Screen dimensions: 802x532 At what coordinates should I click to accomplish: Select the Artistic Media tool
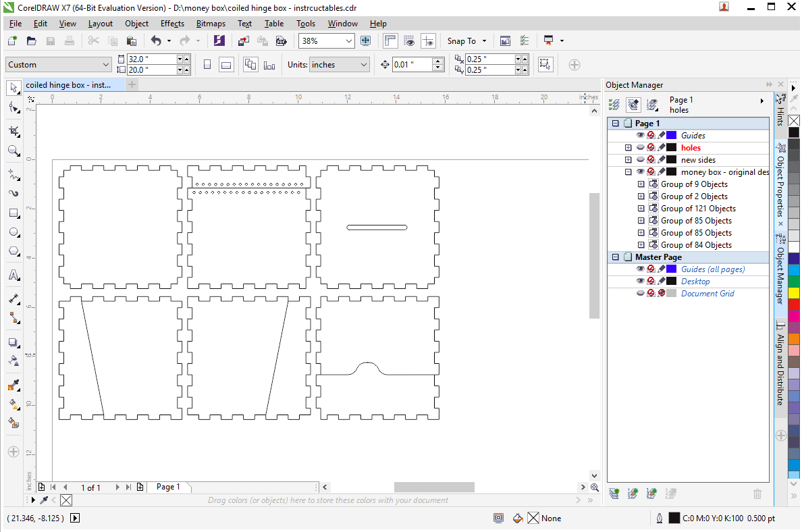14,193
